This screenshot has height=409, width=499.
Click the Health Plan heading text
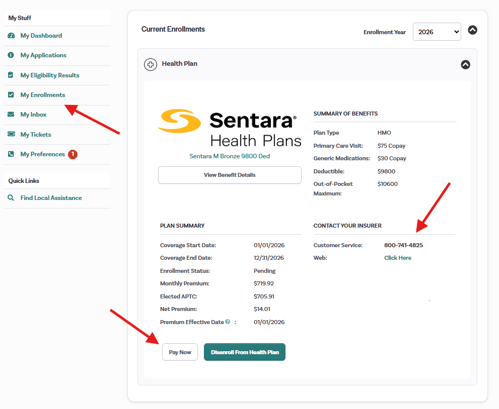[179, 63]
